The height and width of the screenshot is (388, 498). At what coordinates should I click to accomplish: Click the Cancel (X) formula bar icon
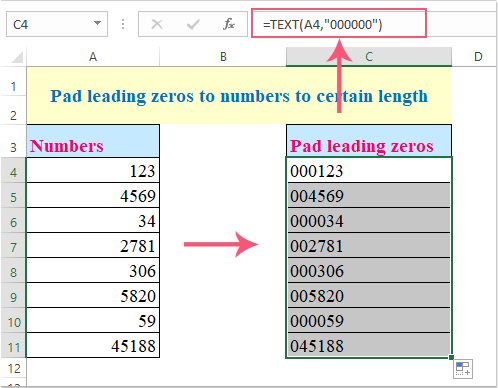pyautogui.click(x=157, y=24)
